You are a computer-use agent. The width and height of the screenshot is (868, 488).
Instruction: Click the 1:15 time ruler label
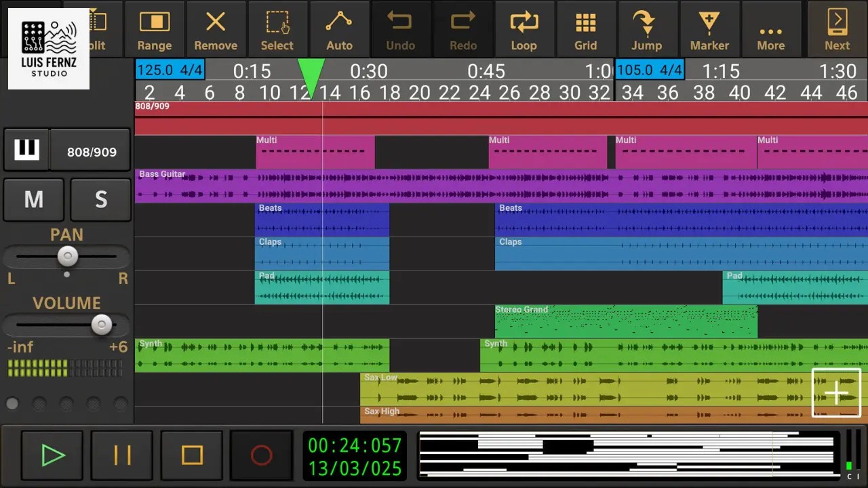click(720, 71)
